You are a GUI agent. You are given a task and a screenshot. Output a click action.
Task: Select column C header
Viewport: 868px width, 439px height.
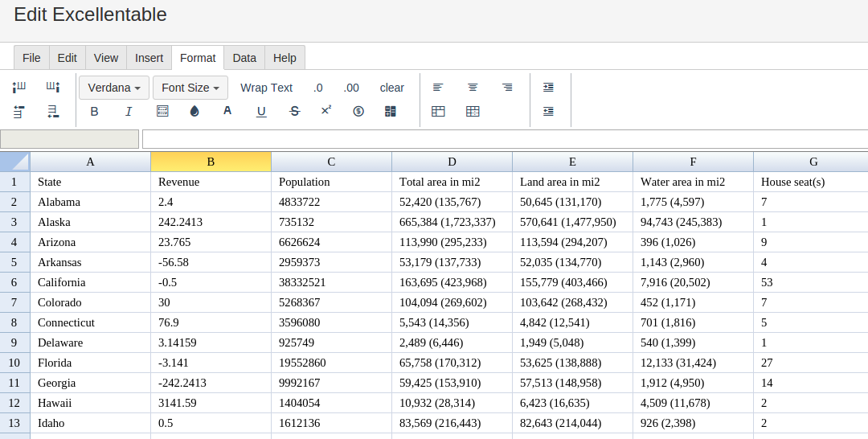tap(331, 162)
